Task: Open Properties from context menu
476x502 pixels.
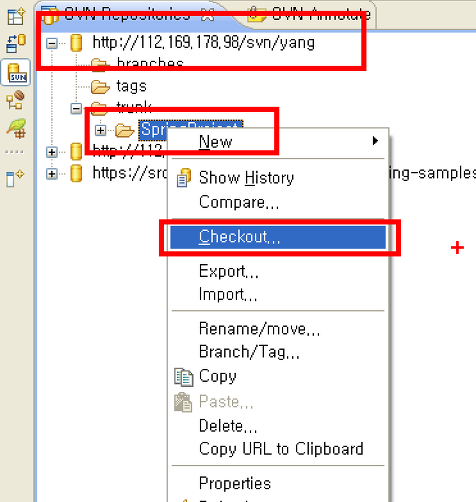Action: click(x=278, y=483)
